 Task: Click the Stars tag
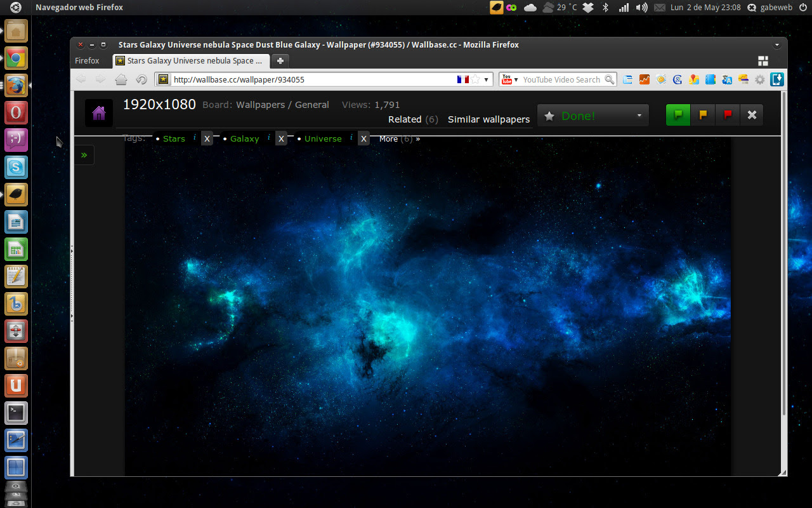click(174, 138)
